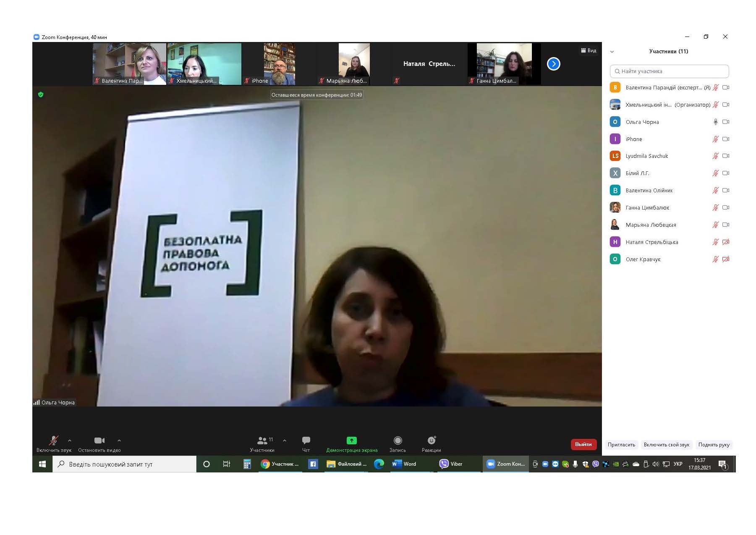
Task: Toggle the camera icon in Марьяна Любецкая row
Action: click(726, 225)
